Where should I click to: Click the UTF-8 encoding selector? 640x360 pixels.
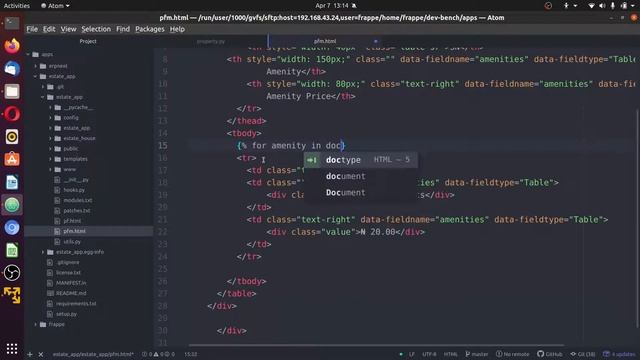point(429,354)
